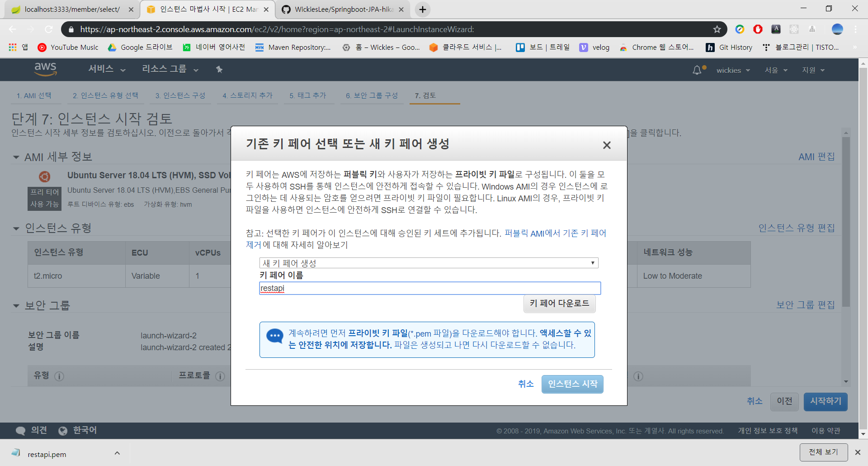The image size is (868, 466).
Task: Open 클라우드 서비스 bookmark
Action: pyautogui.click(x=466, y=48)
